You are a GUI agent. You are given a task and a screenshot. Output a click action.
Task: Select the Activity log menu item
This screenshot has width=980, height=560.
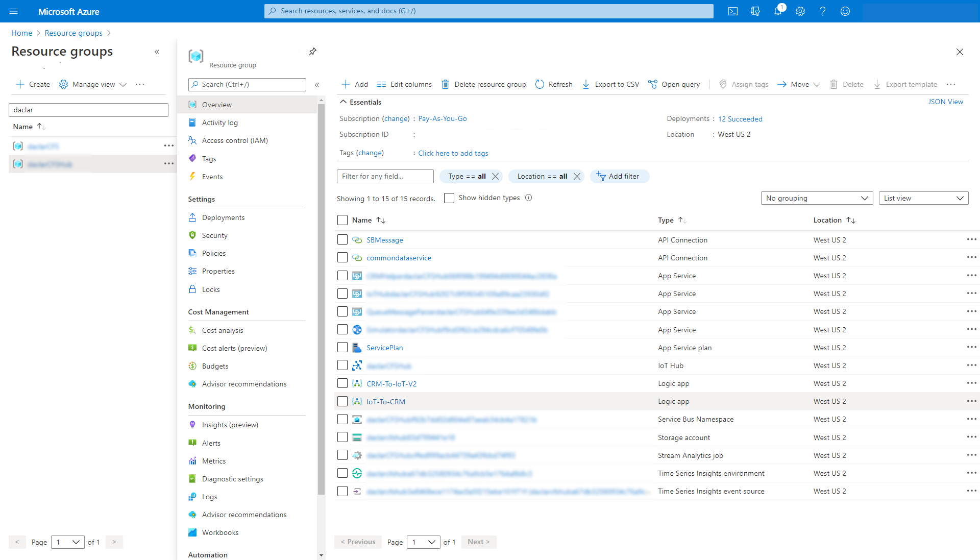tap(219, 123)
